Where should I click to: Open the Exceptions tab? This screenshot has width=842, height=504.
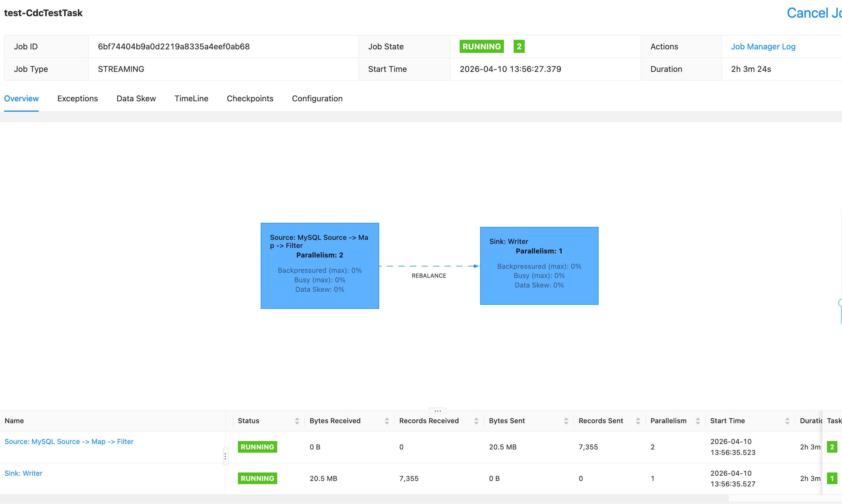click(x=77, y=98)
